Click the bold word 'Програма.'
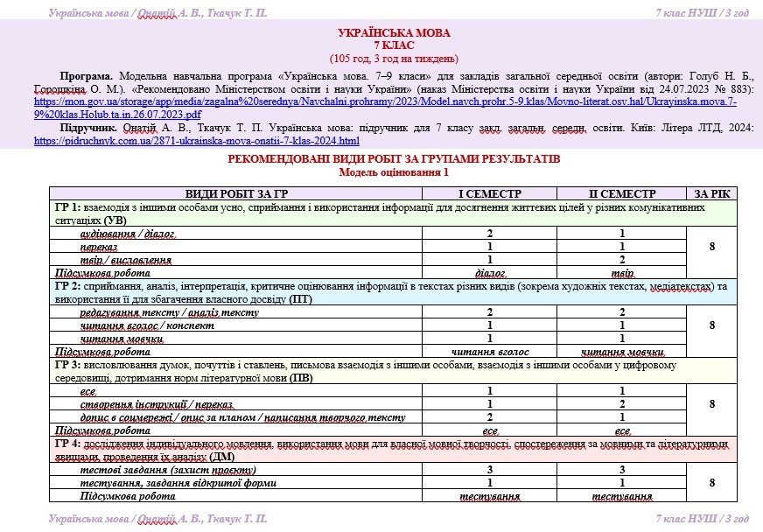 tap(86, 76)
